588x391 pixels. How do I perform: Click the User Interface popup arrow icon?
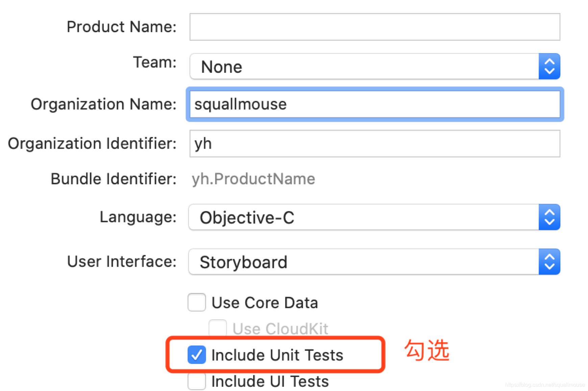coord(549,262)
